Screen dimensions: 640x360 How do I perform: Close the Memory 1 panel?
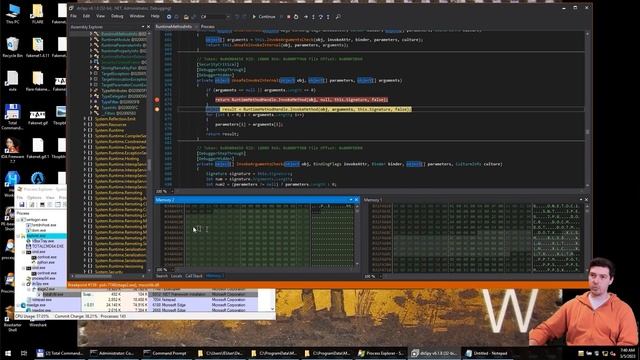point(587,200)
